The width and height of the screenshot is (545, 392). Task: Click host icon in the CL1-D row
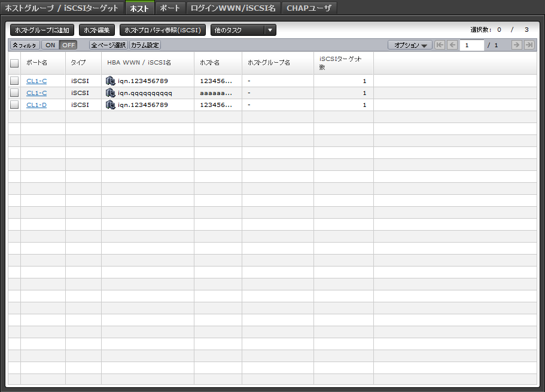[111, 105]
